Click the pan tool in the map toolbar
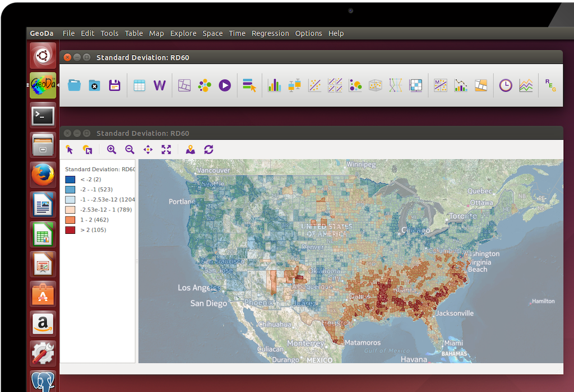 (x=147, y=149)
